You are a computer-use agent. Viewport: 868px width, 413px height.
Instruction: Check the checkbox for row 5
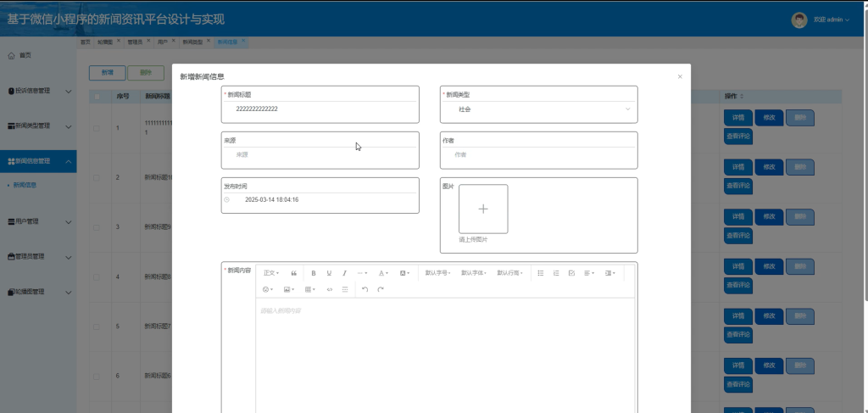click(x=97, y=326)
